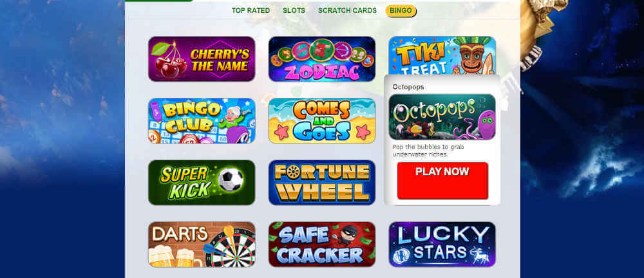Open the Bingo Club game tile
This screenshot has width=644, height=278.
coord(202,121)
